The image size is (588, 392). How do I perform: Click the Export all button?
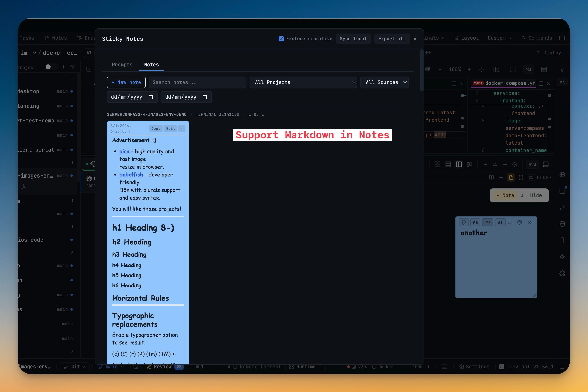point(392,39)
